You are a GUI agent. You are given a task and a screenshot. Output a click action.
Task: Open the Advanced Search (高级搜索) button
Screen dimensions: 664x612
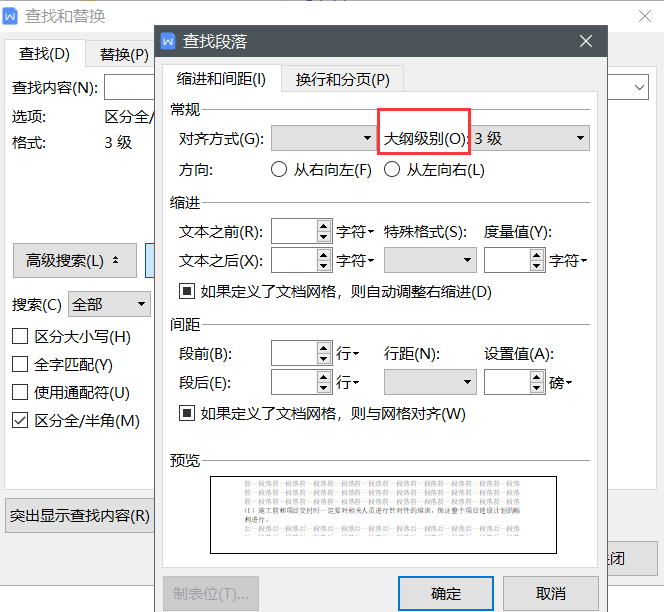[73, 261]
